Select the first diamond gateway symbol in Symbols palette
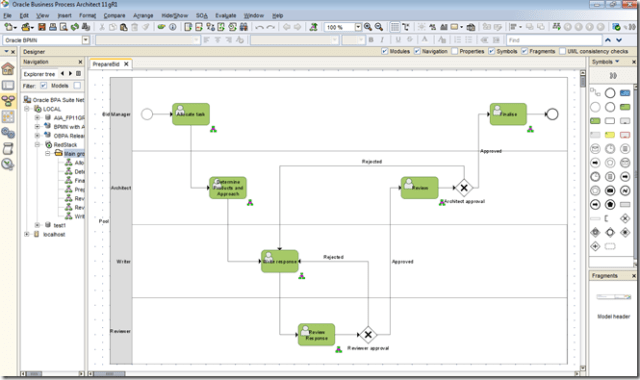This screenshot has height=380, width=640. 625,218
